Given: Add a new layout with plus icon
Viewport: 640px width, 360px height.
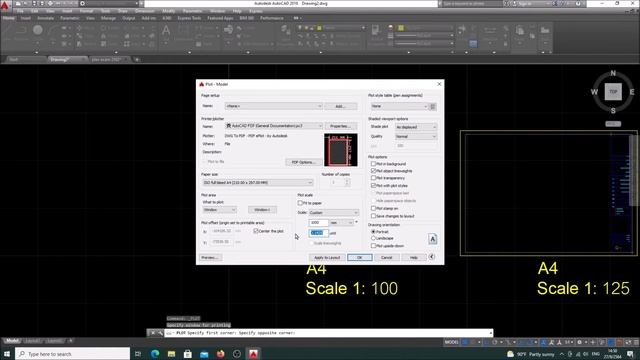Looking at the screenshot, I should (71, 341).
